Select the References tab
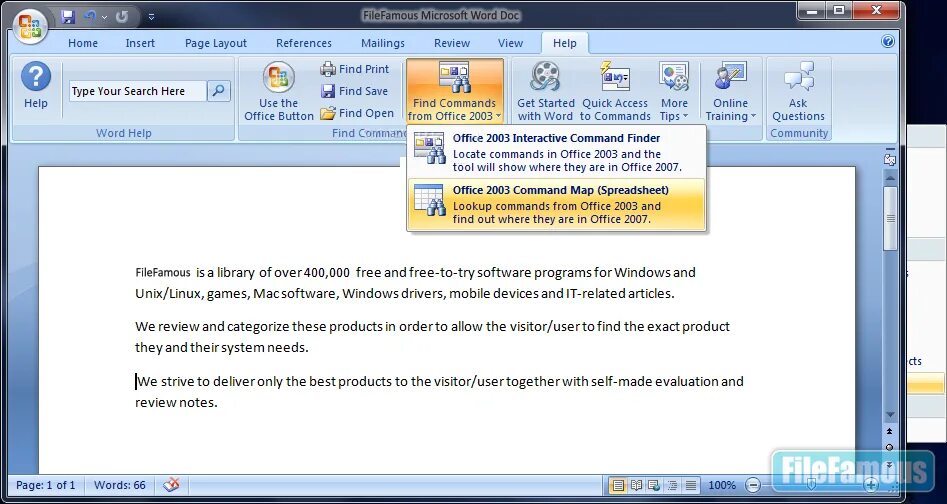The width and height of the screenshot is (947, 504). pos(304,43)
